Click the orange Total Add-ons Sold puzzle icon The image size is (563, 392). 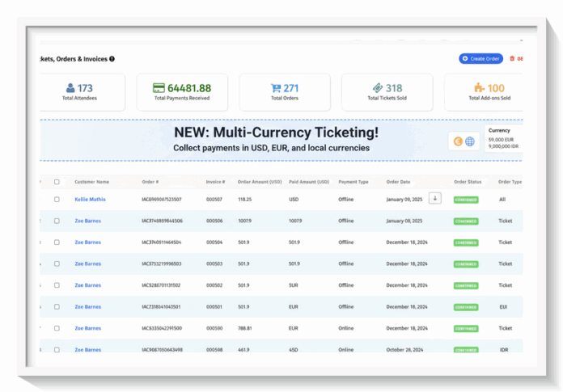[x=480, y=88]
